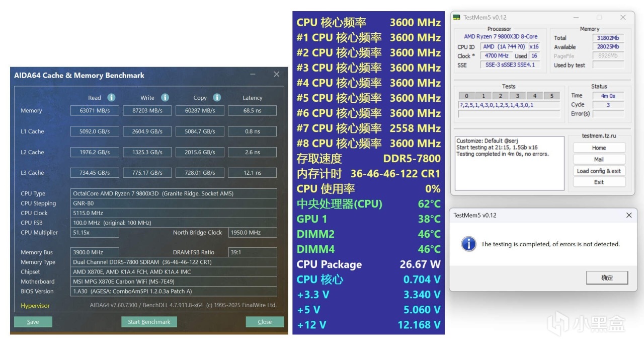The image size is (644, 345).
Task: Click the CPU Package 26.67 W row
Action: click(x=368, y=264)
